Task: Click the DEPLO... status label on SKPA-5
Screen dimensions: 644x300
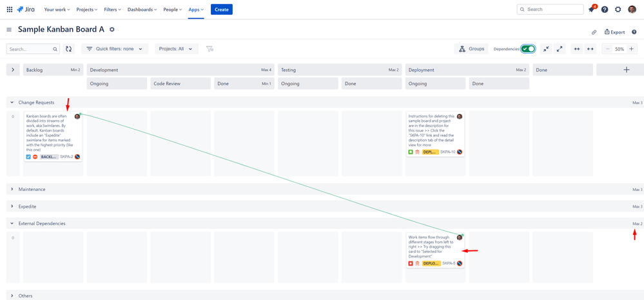Action: (431, 263)
